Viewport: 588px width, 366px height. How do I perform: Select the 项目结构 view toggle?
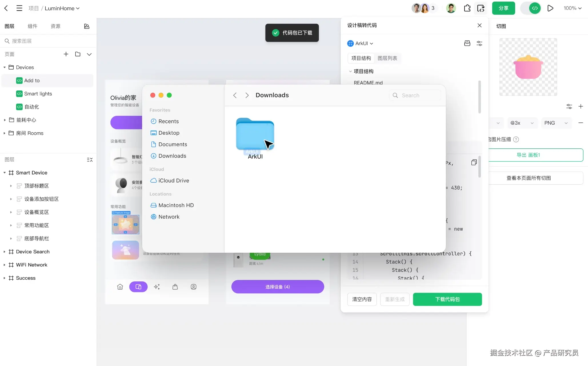tap(361, 58)
